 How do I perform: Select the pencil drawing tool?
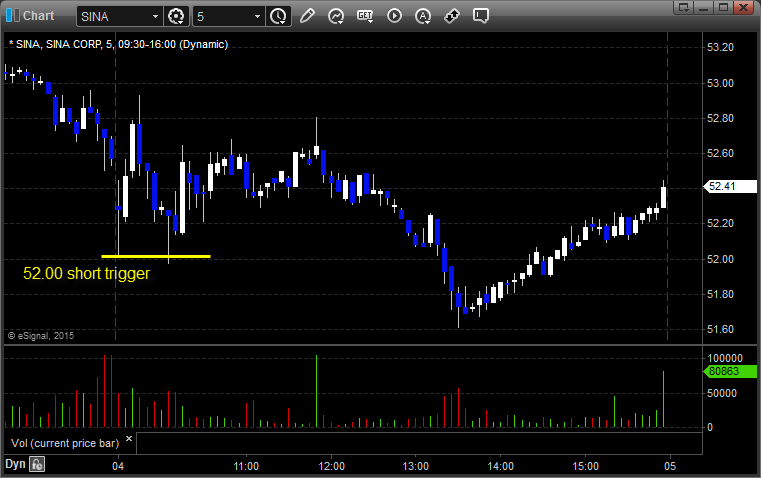[307, 16]
